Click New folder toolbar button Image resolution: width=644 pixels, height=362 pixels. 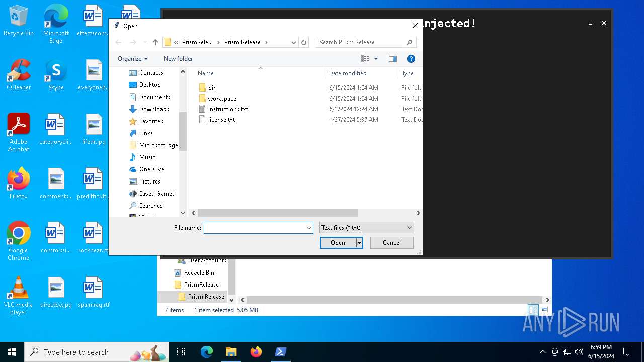point(178,59)
